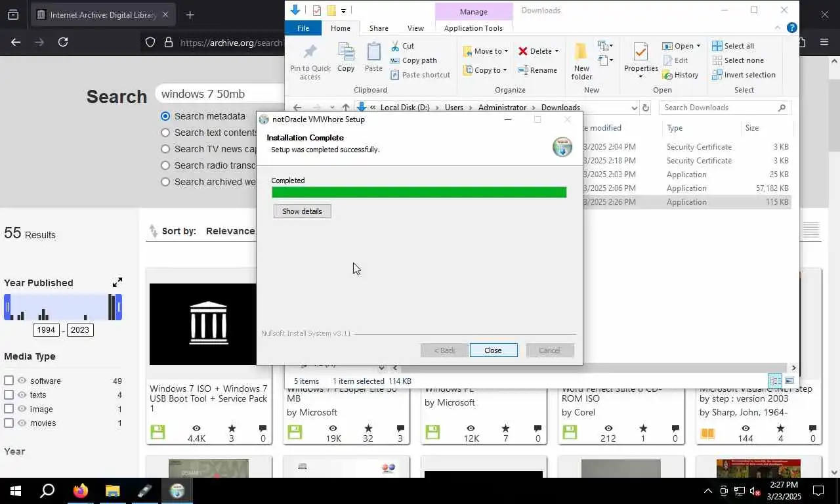Check the texts media type checkbox
This screenshot has width=840, height=504.
tap(9, 394)
